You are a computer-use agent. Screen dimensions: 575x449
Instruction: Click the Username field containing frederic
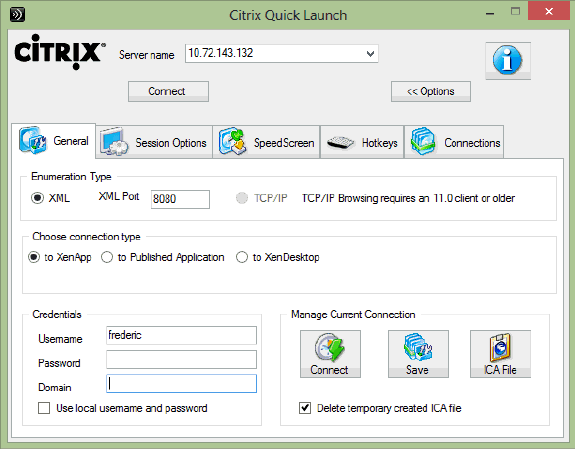pos(182,335)
